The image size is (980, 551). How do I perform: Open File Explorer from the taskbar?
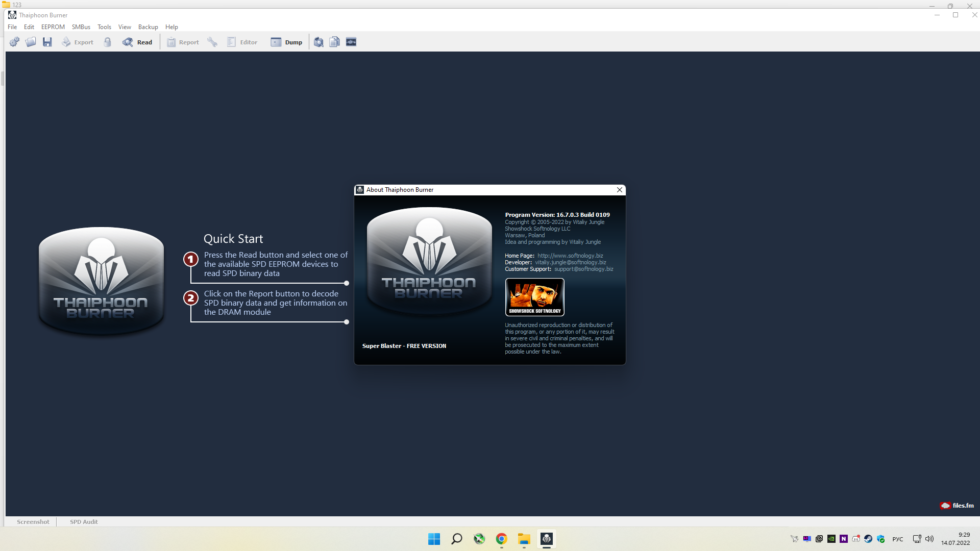pos(524,539)
